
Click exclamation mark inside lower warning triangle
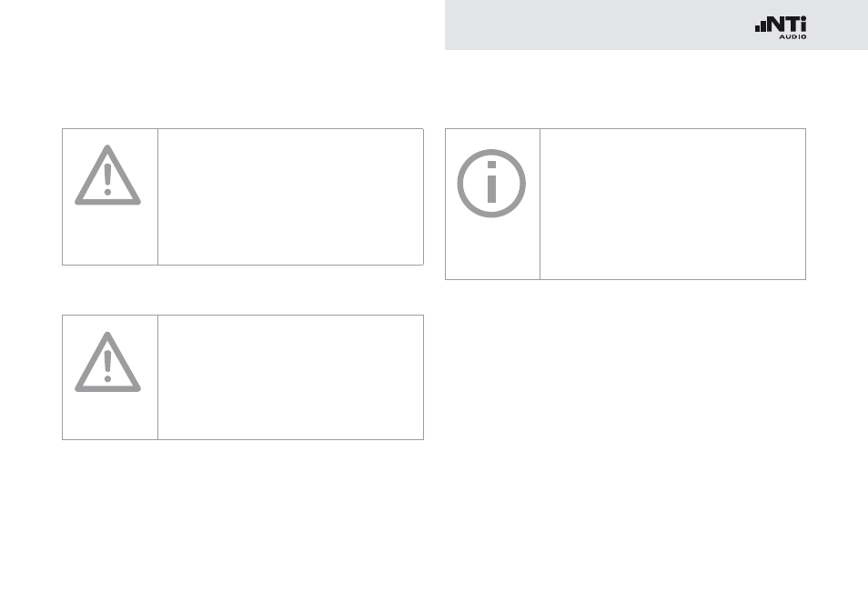[108, 366]
